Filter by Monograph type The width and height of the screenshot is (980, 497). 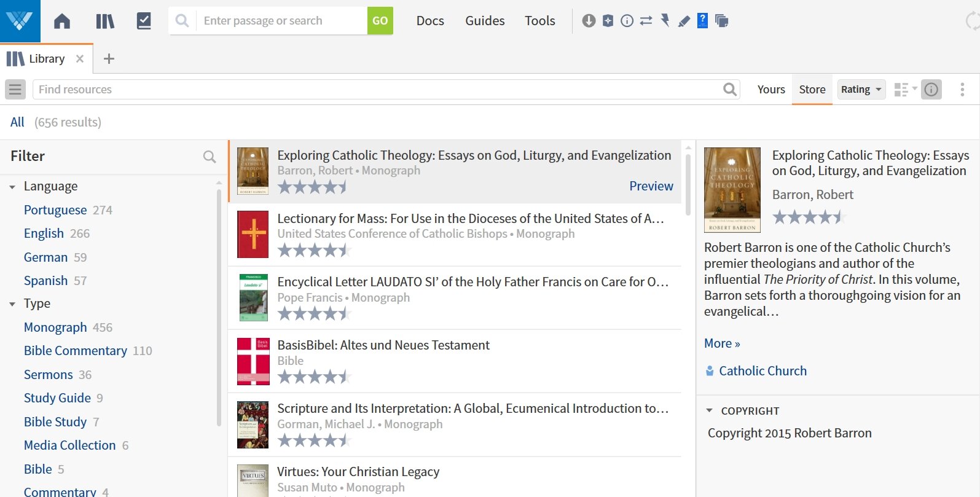[55, 327]
